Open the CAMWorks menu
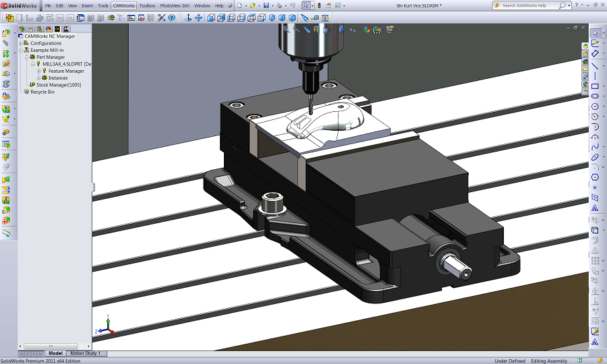 [x=123, y=5]
